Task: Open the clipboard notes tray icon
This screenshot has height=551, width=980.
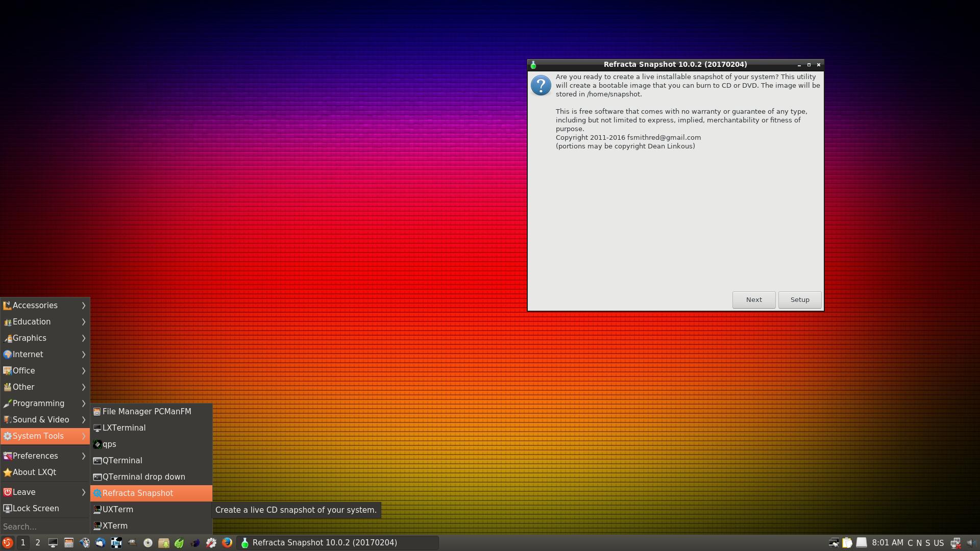Action: click(x=847, y=543)
